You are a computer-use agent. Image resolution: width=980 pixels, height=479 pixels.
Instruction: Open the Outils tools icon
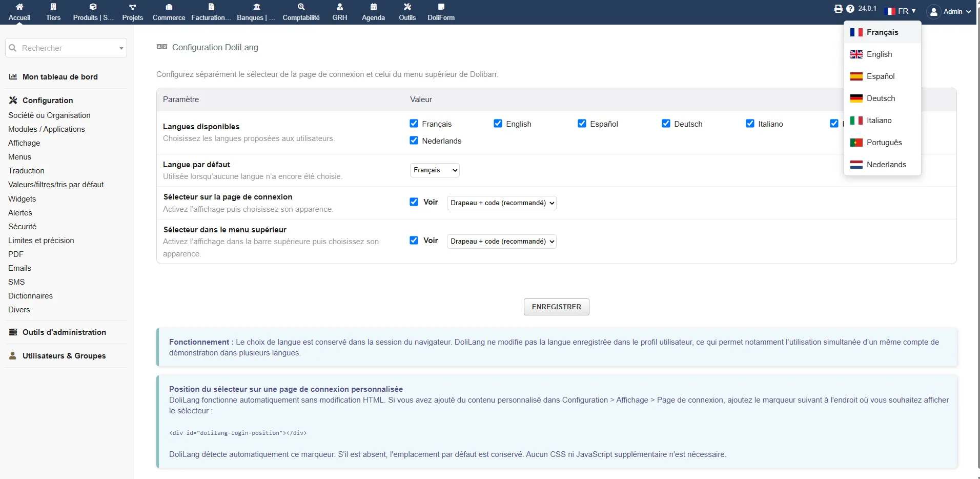click(407, 7)
